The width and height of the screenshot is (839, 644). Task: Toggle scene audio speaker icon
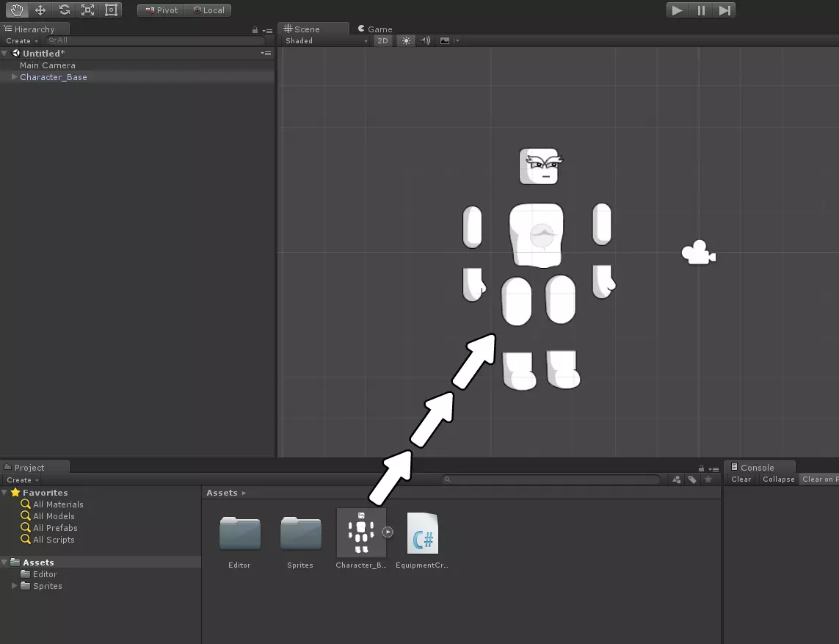(426, 41)
